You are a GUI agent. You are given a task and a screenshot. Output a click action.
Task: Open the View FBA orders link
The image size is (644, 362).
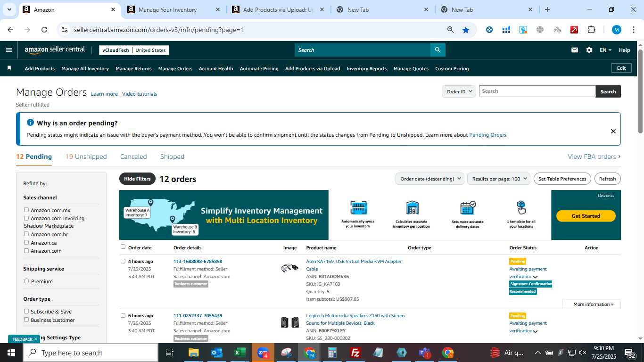[594, 156]
